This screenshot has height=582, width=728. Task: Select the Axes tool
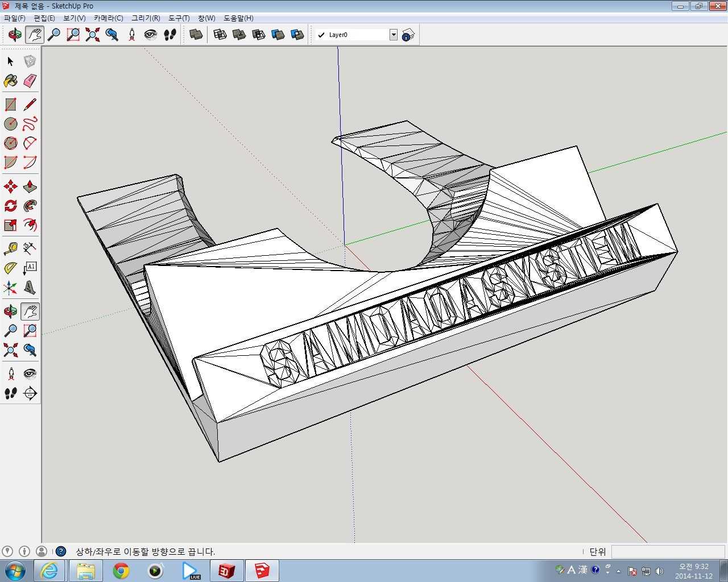(10, 288)
